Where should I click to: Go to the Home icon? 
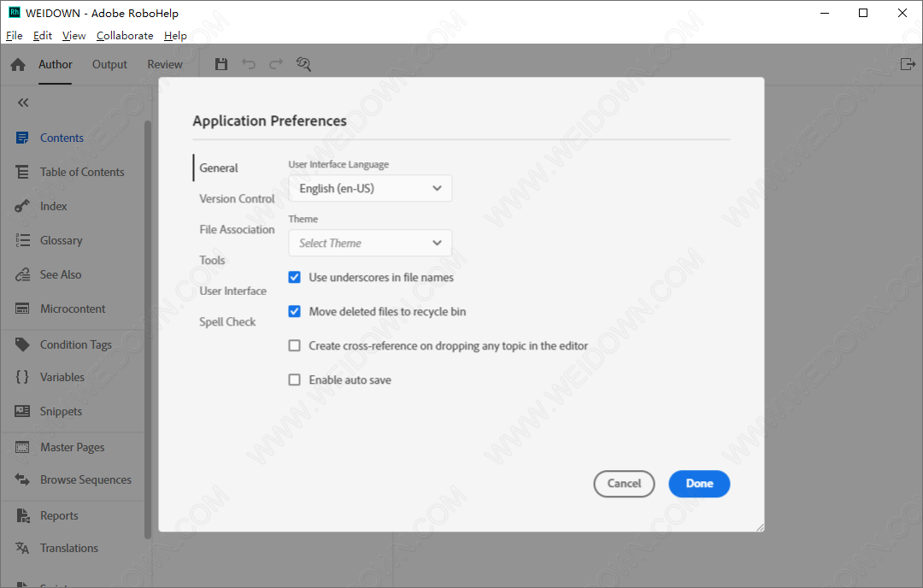click(x=18, y=65)
